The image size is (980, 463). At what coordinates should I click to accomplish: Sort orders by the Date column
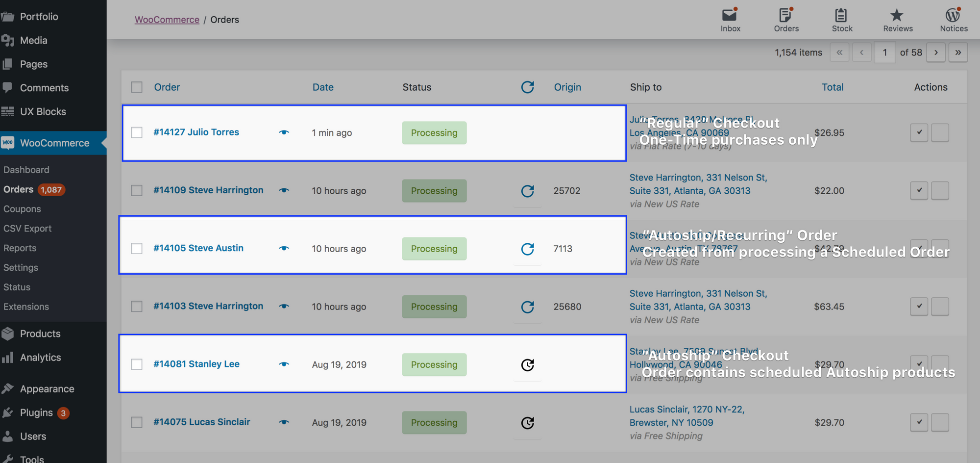(x=323, y=87)
